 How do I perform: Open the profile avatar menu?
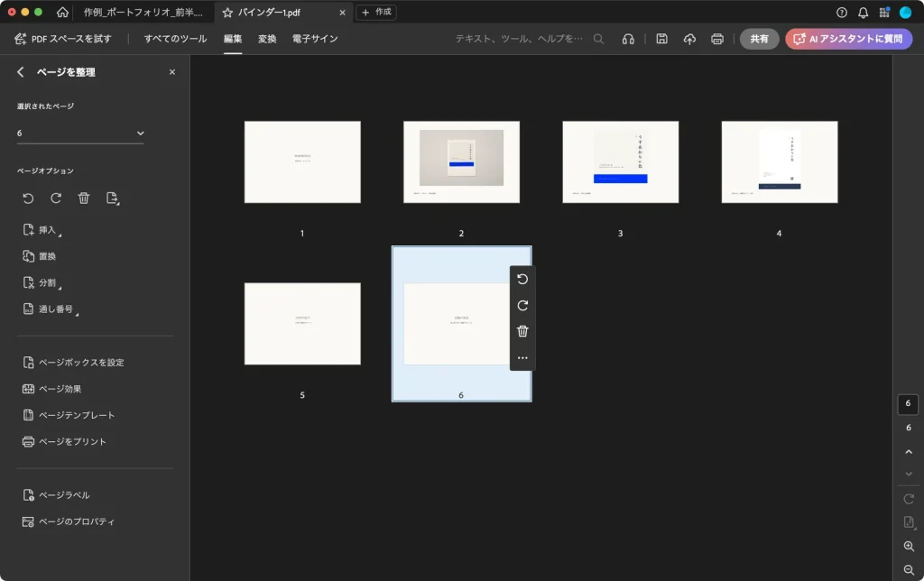[905, 13]
